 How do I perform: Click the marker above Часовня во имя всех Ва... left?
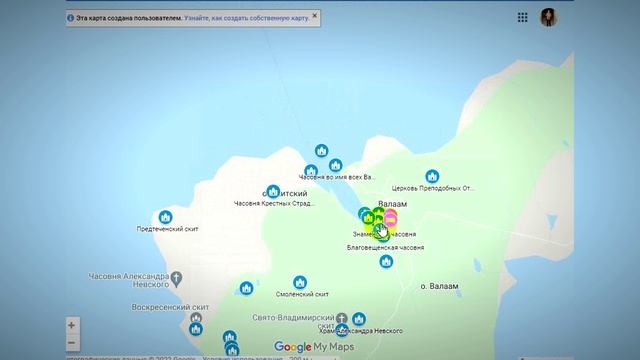311,171
